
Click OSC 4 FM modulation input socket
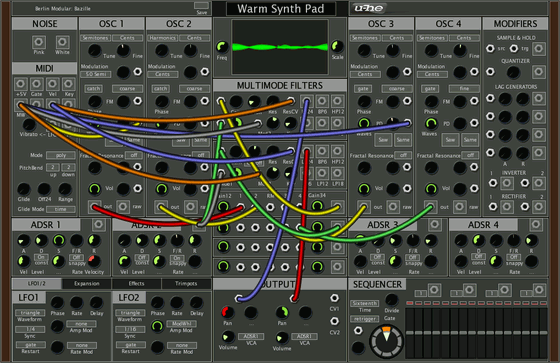474,101
